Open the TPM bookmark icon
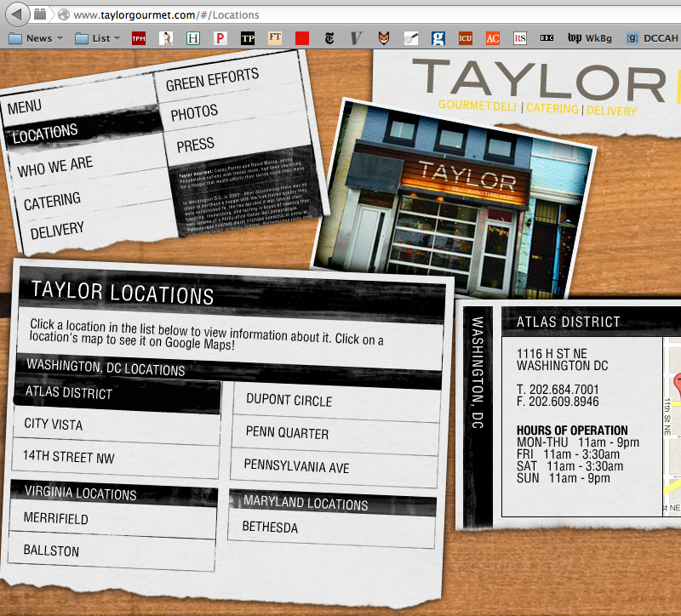The width and height of the screenshot is (681, 616). coord(139,38)
